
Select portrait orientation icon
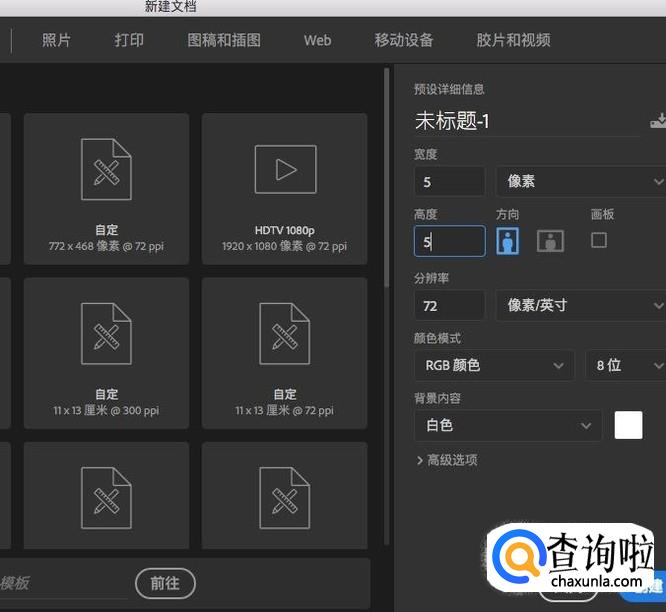[x=508, y=241]
